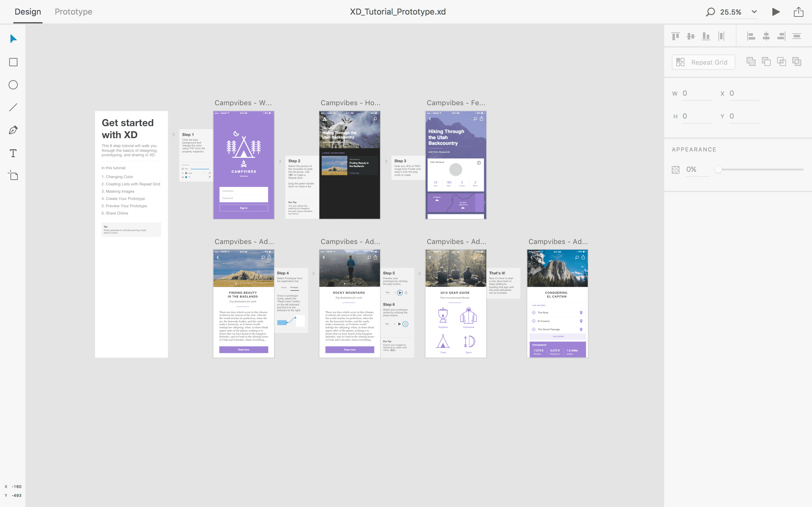Open the zoom level dropdown

[754, 12]
